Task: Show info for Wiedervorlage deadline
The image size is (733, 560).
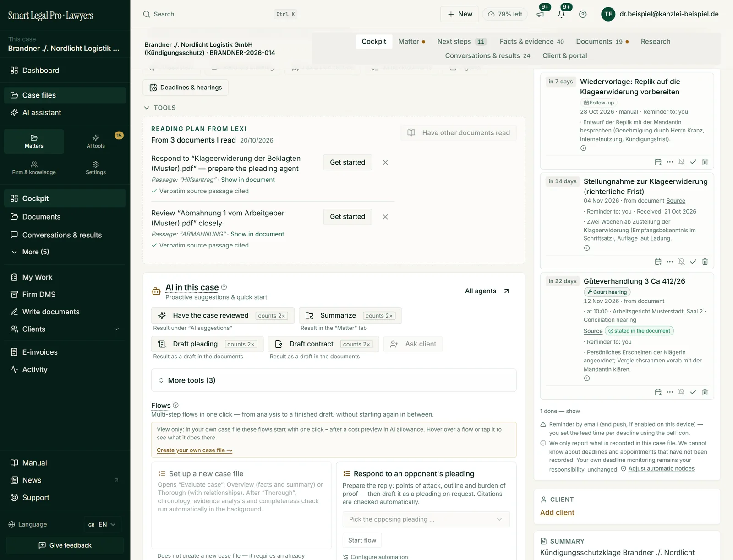Action: (583, 148)
